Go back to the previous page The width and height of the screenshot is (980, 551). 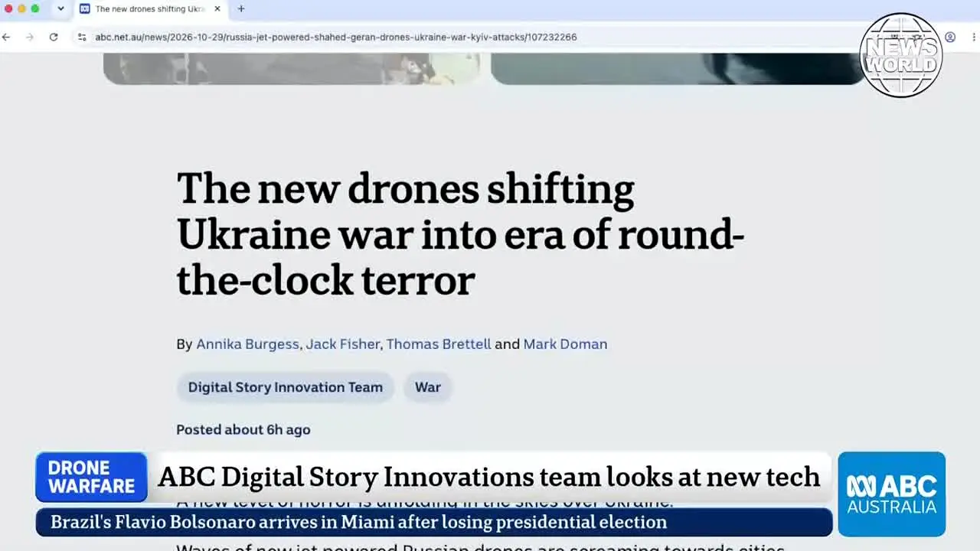pos(7,37)
